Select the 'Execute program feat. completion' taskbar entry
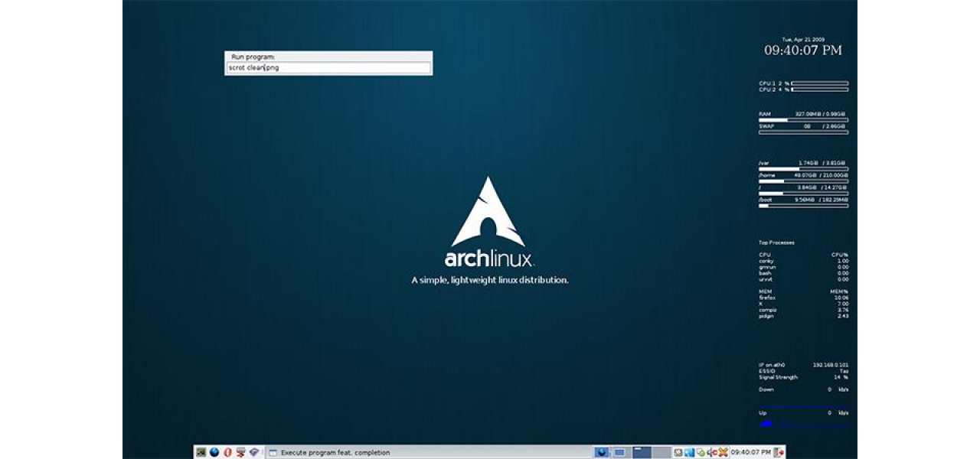This screenshot has height=459, width=980. click(x=429, y=452)
